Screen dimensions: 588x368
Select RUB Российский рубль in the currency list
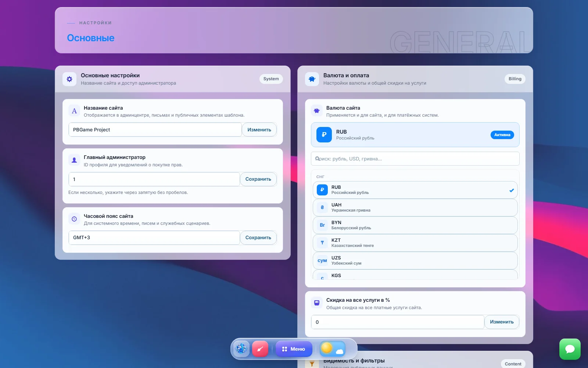(415, 190)
